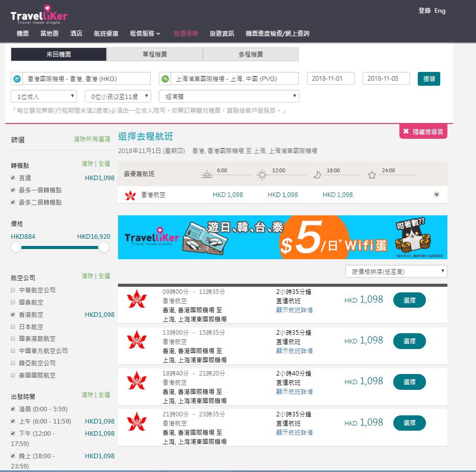Click 顯示航班詳情 for the 18時40分 flight

point(295,391)
